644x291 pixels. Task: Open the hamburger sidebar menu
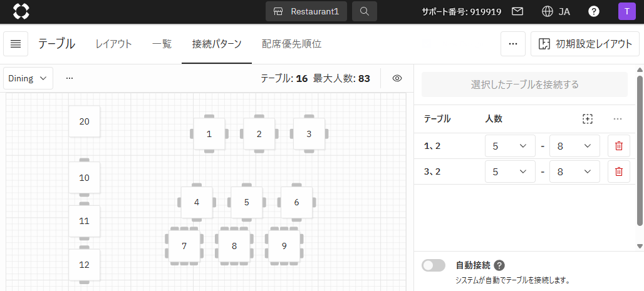coord(16,44)
